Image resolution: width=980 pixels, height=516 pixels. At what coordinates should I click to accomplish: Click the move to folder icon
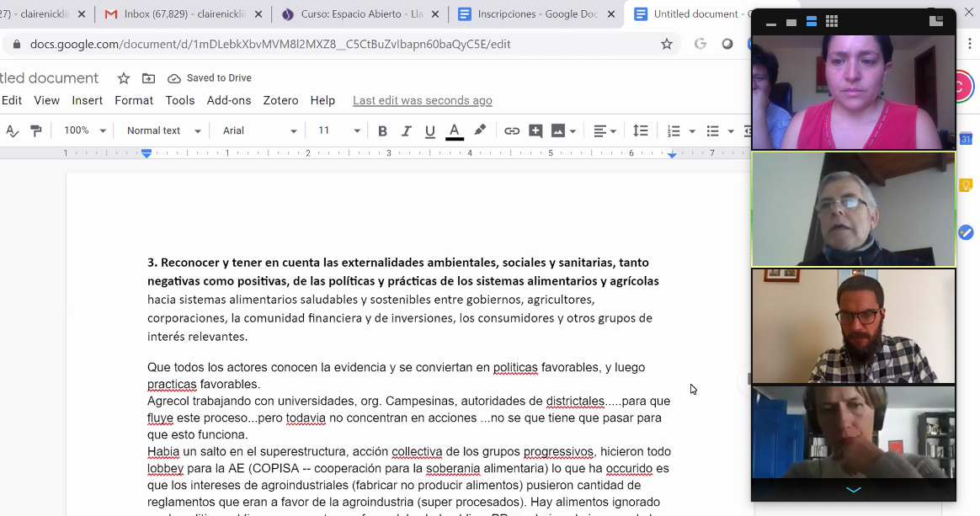(148, 78)
